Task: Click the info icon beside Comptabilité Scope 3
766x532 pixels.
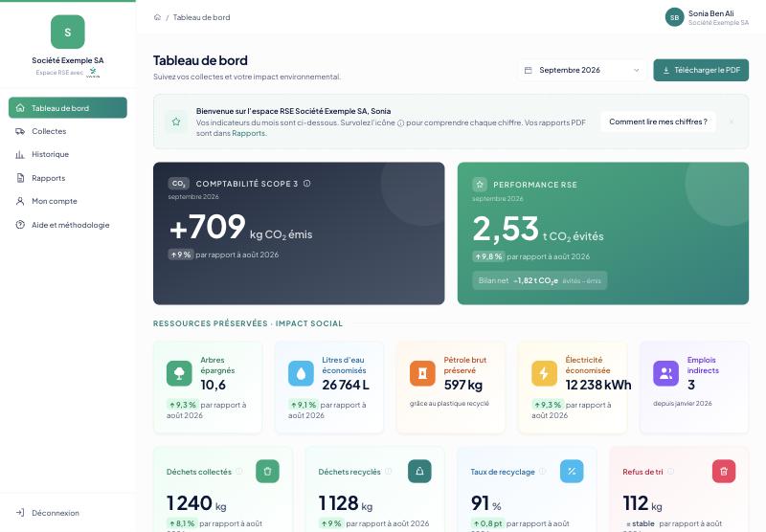Action: click(x=306, y=184)
